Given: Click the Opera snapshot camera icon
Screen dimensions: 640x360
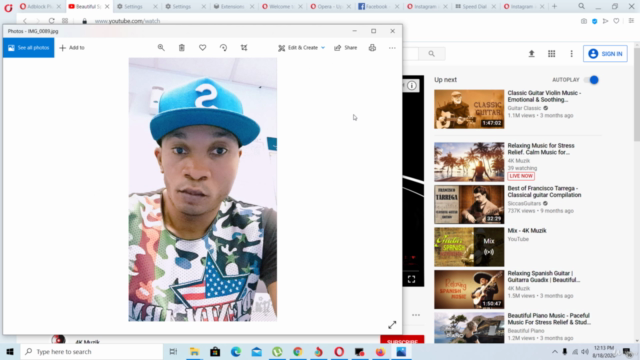Looking at the screenshot, I should (x=584, y=21).
